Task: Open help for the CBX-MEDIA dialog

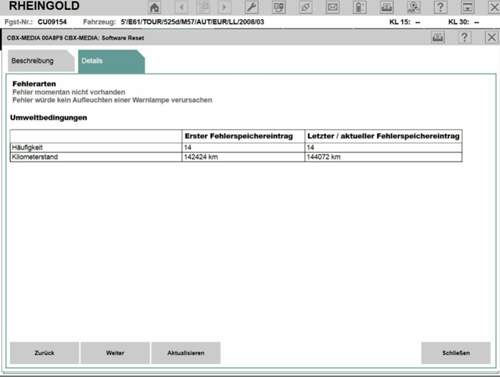Action: [464, 37]
